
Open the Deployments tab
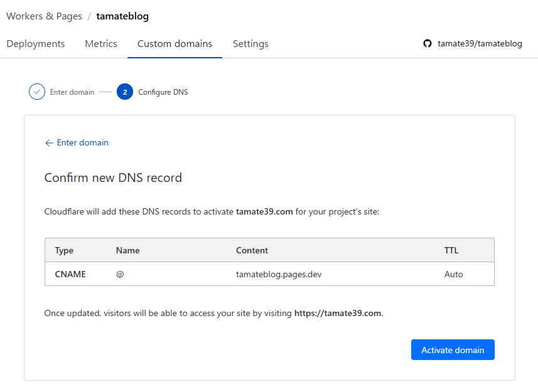36,44
